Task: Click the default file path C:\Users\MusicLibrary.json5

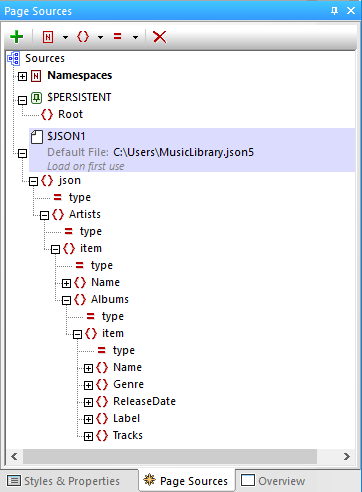Action: click(x=183, y=152)
